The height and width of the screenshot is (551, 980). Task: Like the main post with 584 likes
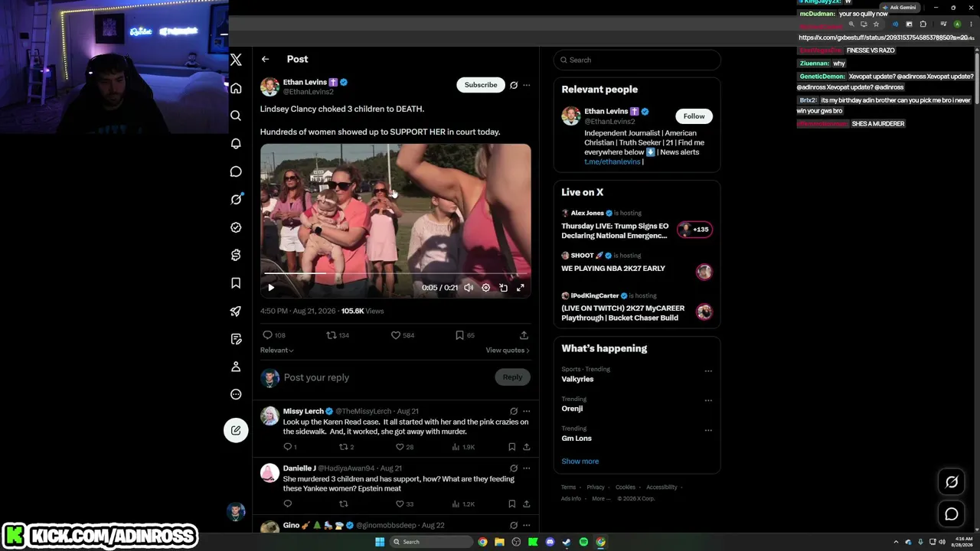(x=403, y=335)
